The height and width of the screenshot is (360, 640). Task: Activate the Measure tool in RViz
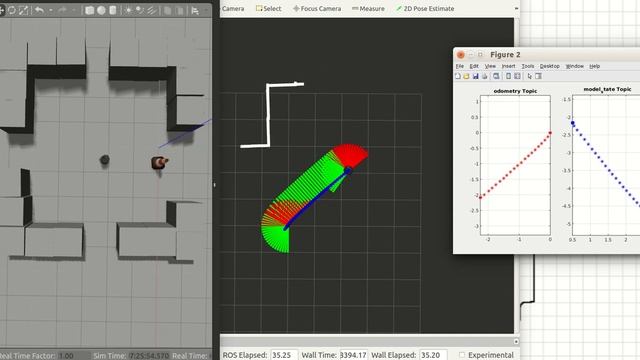368,8
